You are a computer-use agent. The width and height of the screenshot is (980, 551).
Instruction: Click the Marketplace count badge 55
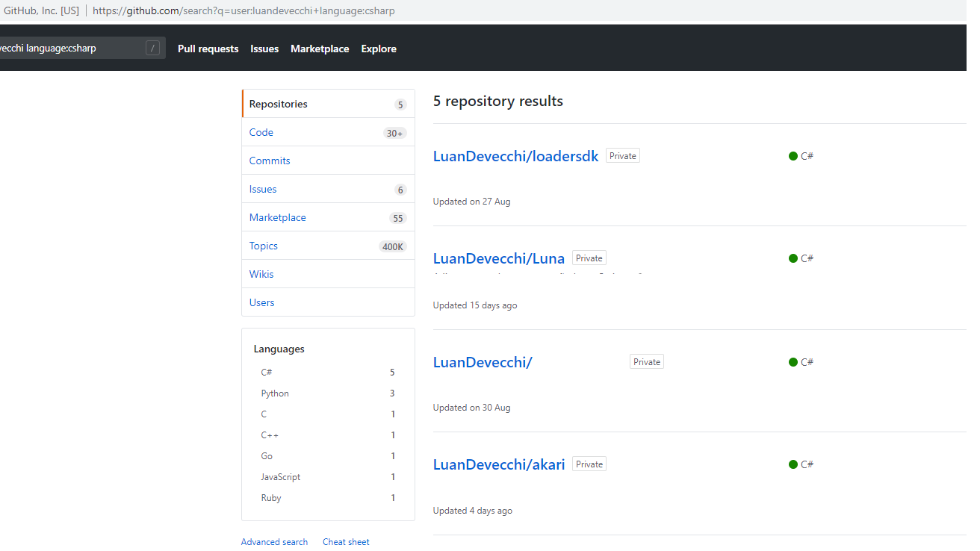pyautogui.click(x=398, y=218)
